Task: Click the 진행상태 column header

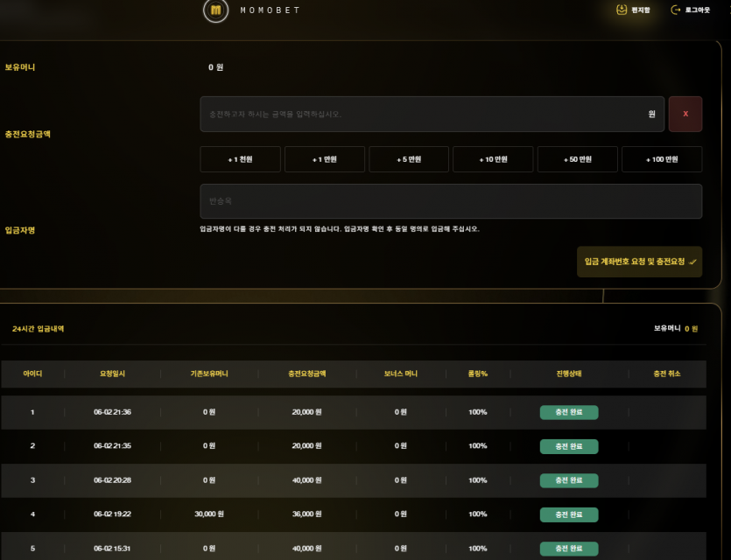Action: (x=569, y=374)
